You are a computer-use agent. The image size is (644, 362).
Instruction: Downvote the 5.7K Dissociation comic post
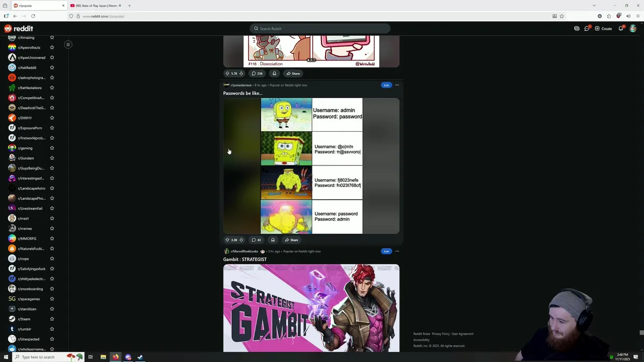click(241, 73)
